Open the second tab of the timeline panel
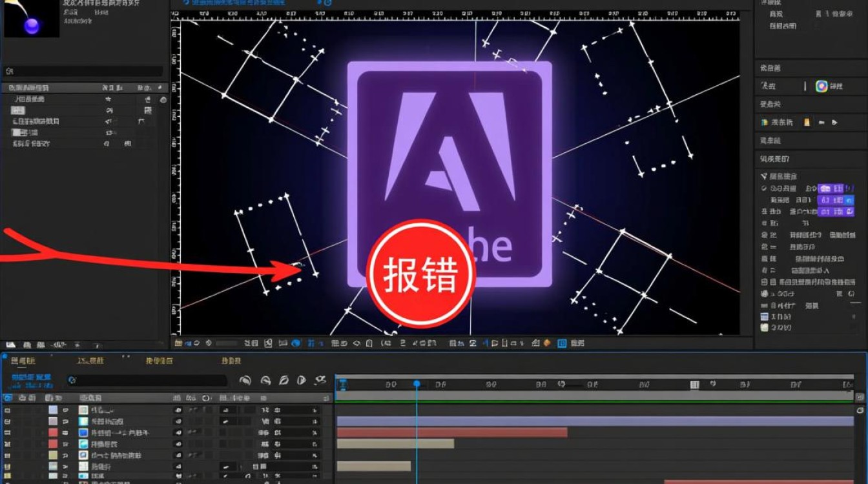This screenshot has height=484, width=868. [90, 361]
